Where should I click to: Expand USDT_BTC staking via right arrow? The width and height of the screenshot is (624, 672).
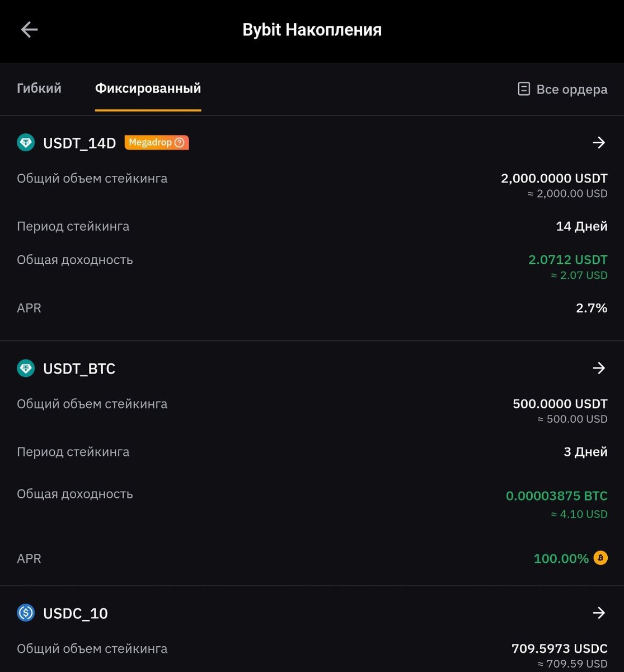click(x=599, y=368)
